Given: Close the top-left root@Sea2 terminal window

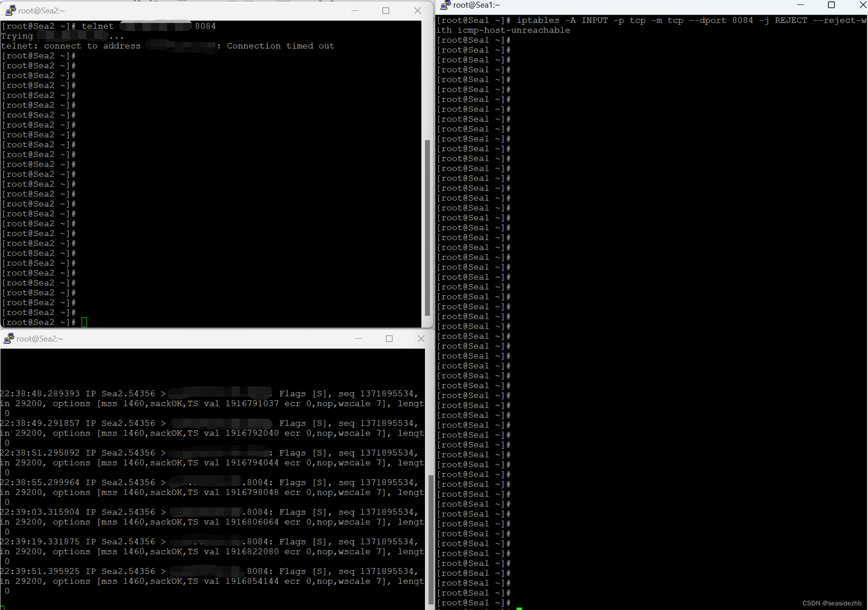Looking at the screenshot, I should [417, 11].
